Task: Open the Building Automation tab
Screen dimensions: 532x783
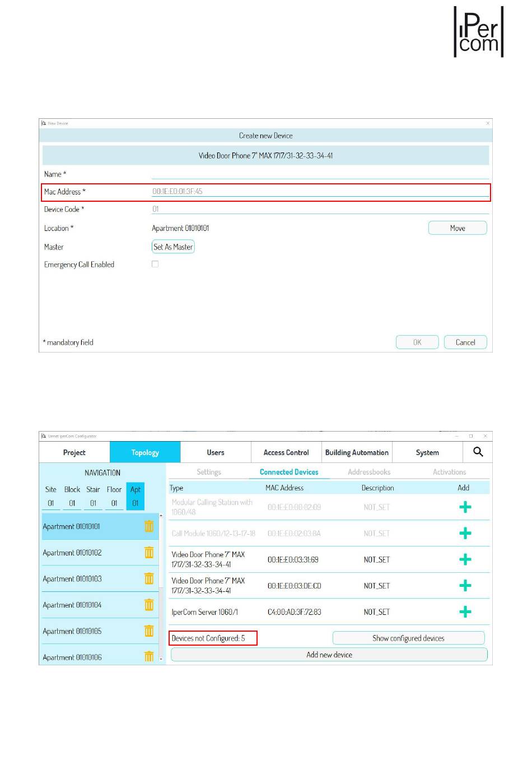Action: (x=357, y=452)
